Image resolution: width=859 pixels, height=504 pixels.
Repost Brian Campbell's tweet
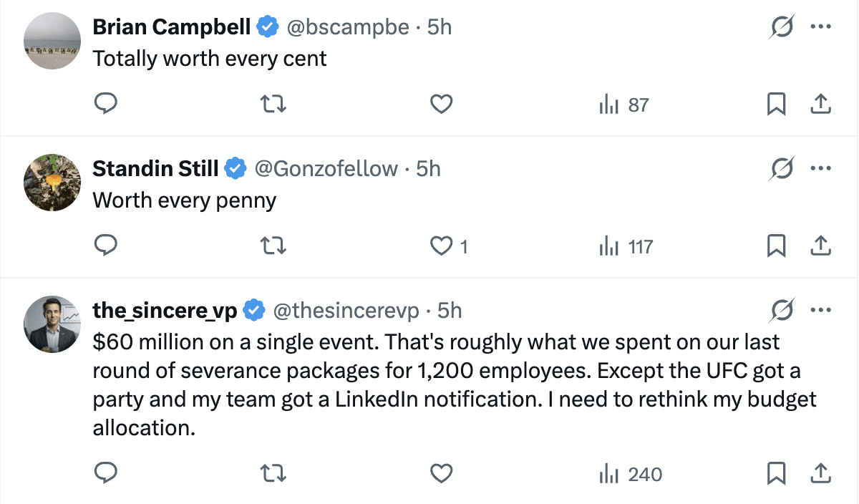273,105
